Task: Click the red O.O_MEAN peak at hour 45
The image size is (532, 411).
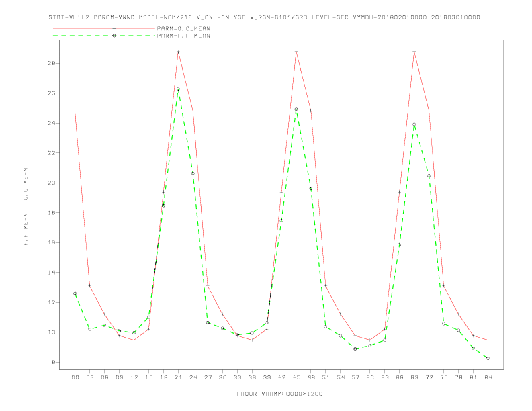Action: click(296, 52)
